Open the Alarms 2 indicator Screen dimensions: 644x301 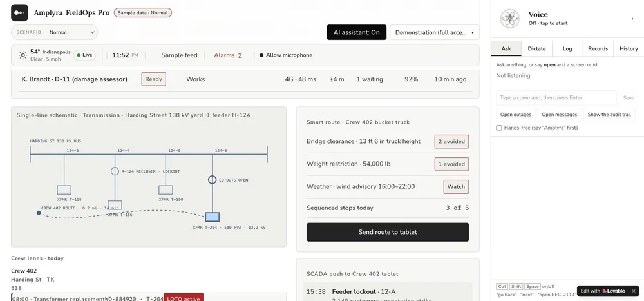pos(228,55)
